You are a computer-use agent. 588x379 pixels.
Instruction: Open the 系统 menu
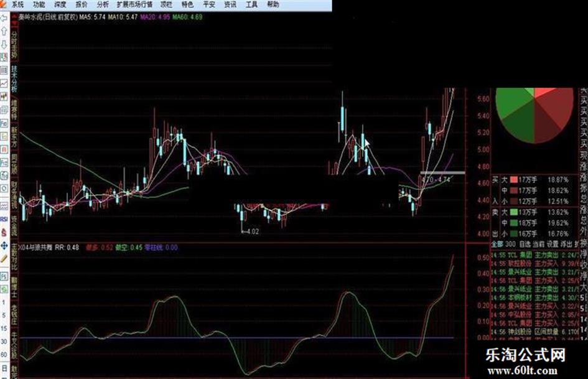click(x=17, y=4)
